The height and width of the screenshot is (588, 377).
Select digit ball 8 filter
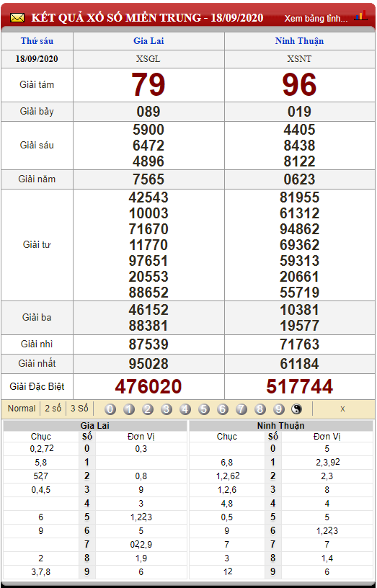(260, 409)
